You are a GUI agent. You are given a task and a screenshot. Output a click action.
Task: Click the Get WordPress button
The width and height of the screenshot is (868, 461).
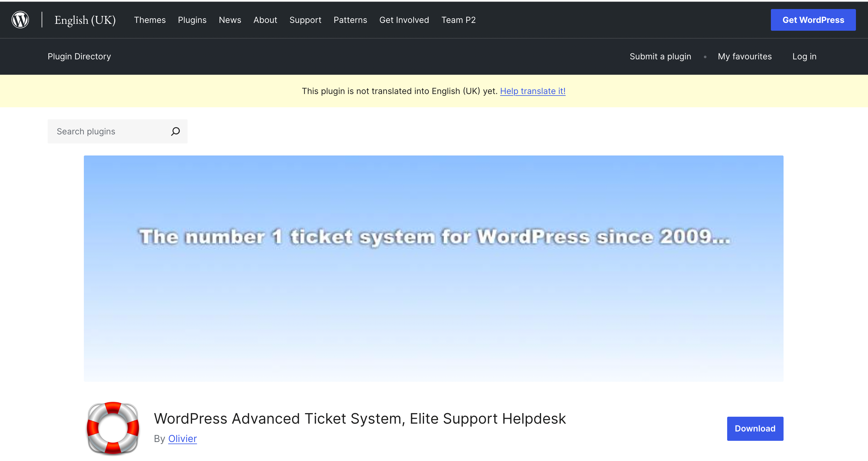(x=813, y=20)
